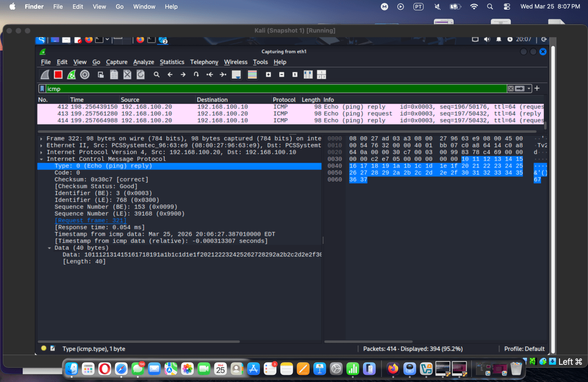Open the Tools menu in Wireshark
This screenshot has width=588, height=382.
(x=260, y=62)
